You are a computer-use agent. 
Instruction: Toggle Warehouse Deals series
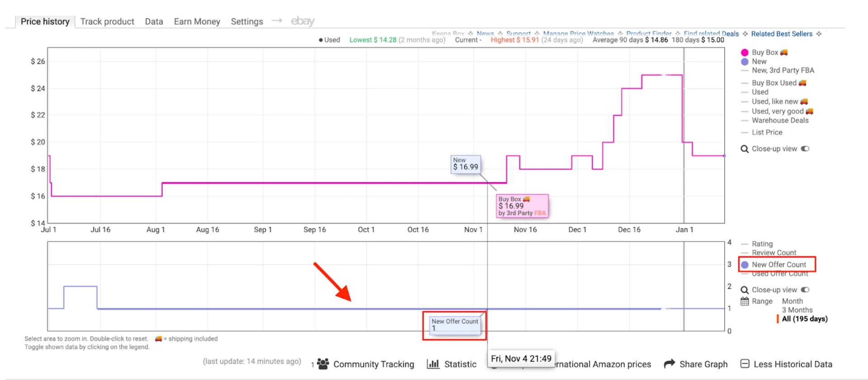tap(780, 120)
